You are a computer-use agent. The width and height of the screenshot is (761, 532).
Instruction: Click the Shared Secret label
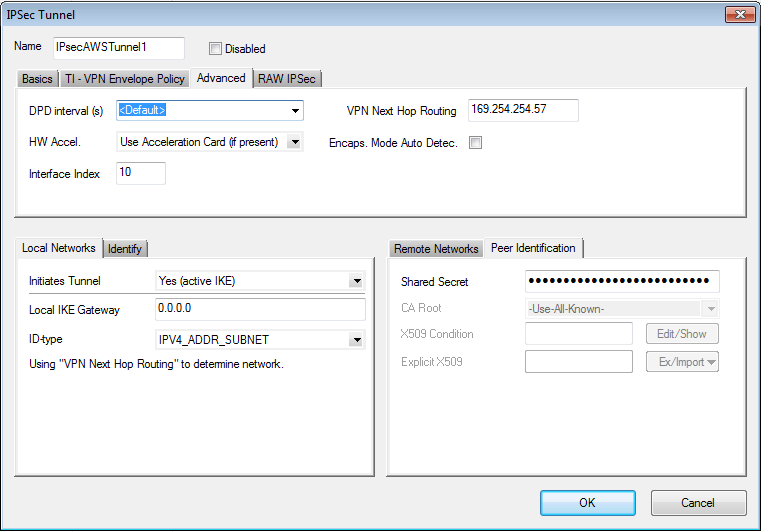coord(434,282)
